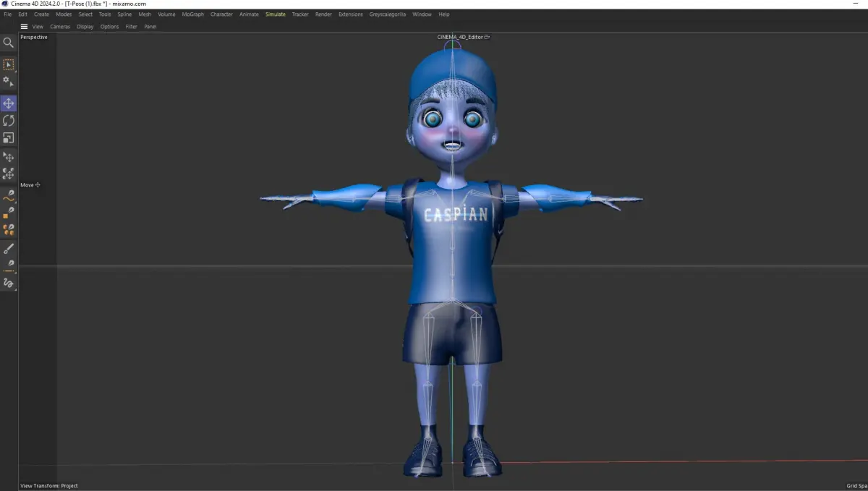Open the Help menu
The width and height of the screenshot is (868, 491).
tap(444, 14)
